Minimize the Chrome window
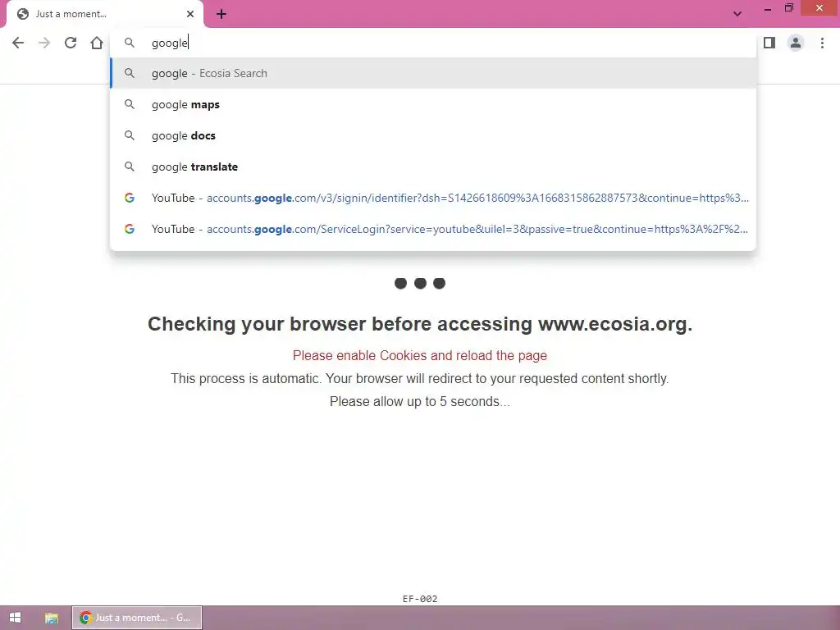Screen dimensions: 840x630 (768, 8)
